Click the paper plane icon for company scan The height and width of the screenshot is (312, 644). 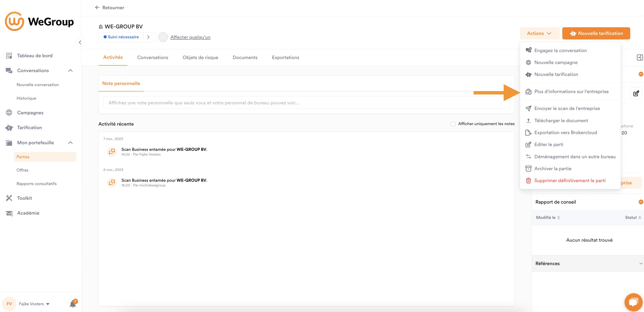pos(528,108)
